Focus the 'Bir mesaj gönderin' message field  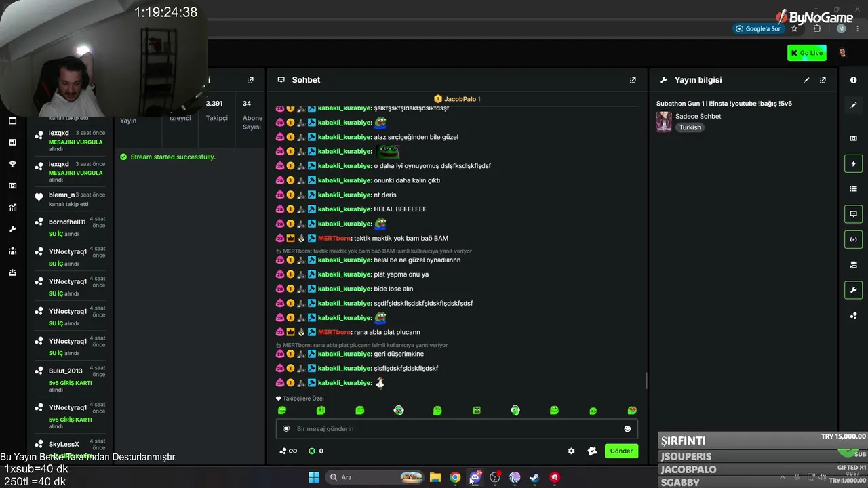point(456,428)
